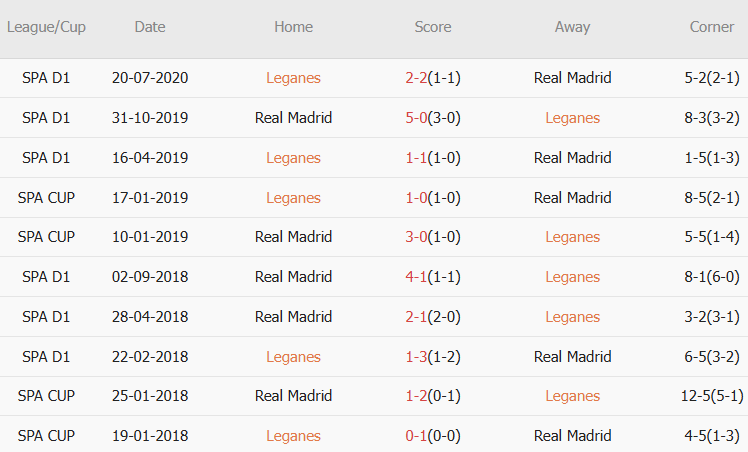The height and width of the screenshot is (452, 748).
Task: Open the 1-3 score from 22-02-2018
Action: 416,357
